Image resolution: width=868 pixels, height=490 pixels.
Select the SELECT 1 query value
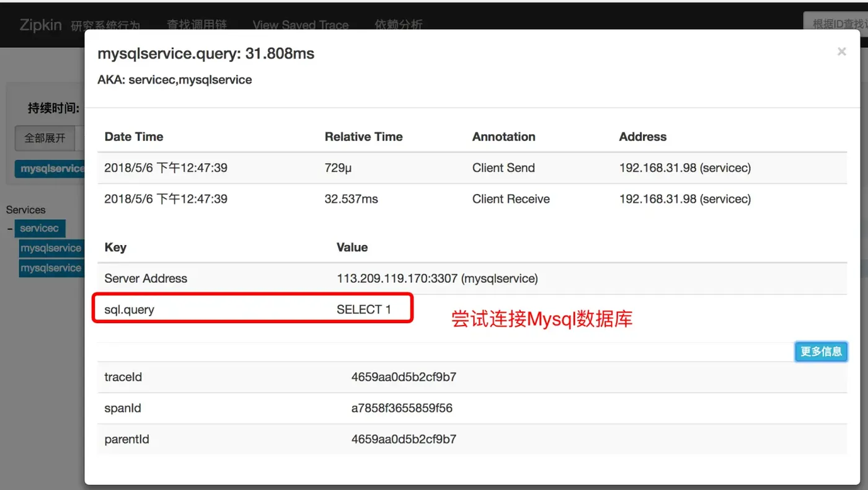pyautogui.click(x=364, y=310)
